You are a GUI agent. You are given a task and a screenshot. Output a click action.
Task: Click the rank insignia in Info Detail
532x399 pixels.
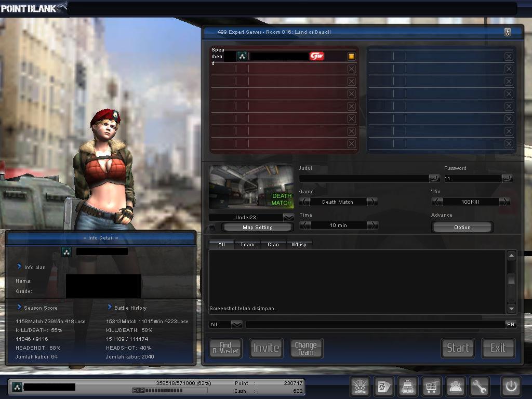click(66, 252)
